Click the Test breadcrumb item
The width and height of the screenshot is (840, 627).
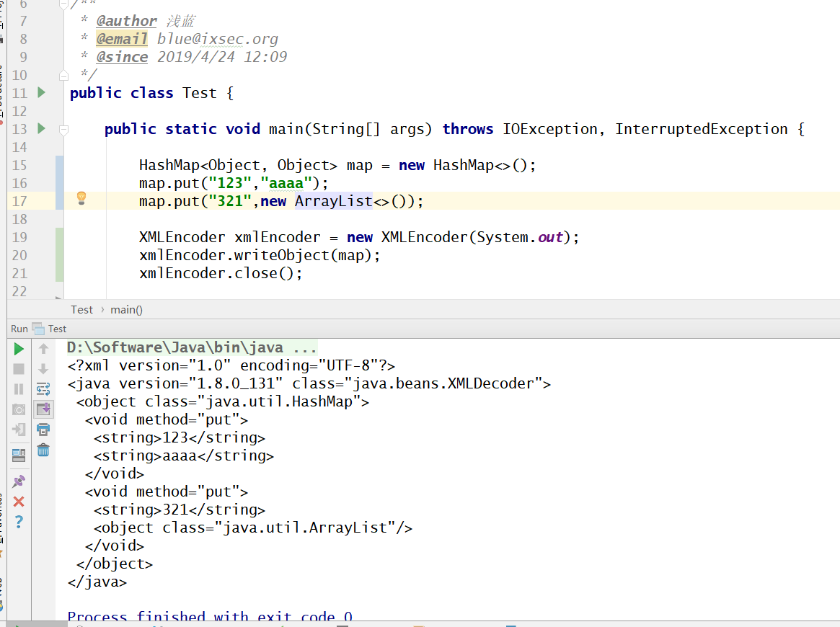pyautogui.click(x=81, y=309)
